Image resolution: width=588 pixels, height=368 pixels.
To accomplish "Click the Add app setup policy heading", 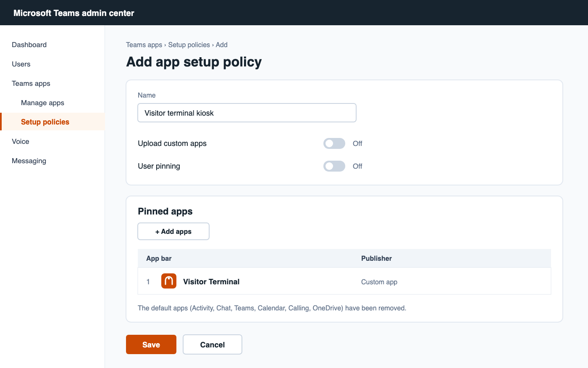I will (194, 62).
